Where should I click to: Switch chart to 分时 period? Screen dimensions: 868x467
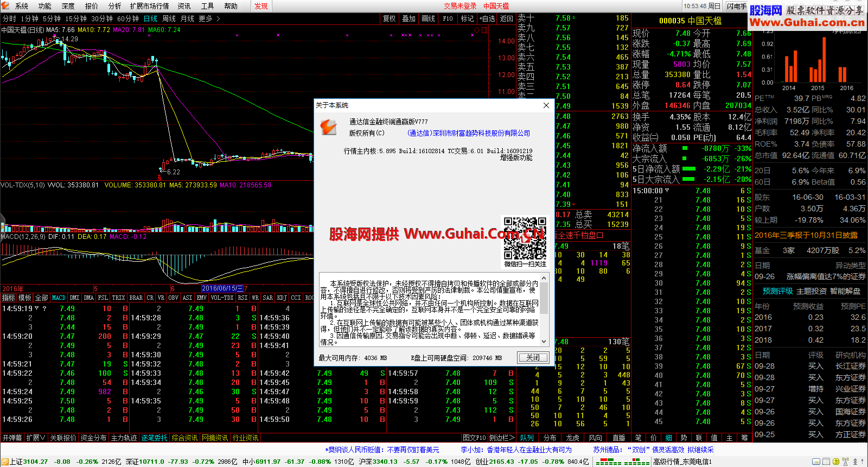9,18
